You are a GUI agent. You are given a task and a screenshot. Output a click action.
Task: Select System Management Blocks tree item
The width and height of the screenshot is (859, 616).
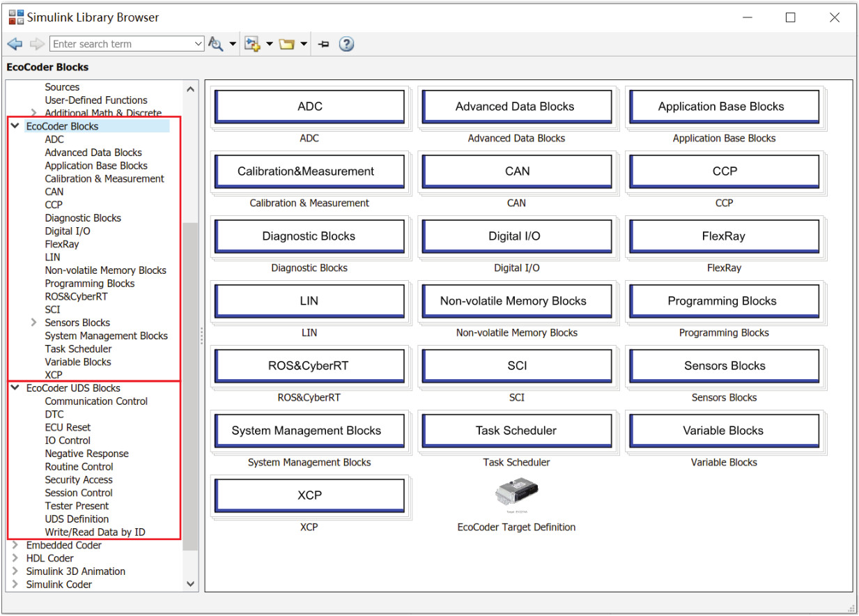(x=107, y=336)
